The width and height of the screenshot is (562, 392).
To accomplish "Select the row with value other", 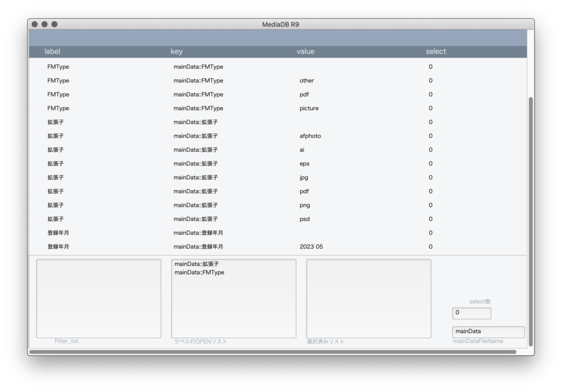I will click(x=220, y=80).
